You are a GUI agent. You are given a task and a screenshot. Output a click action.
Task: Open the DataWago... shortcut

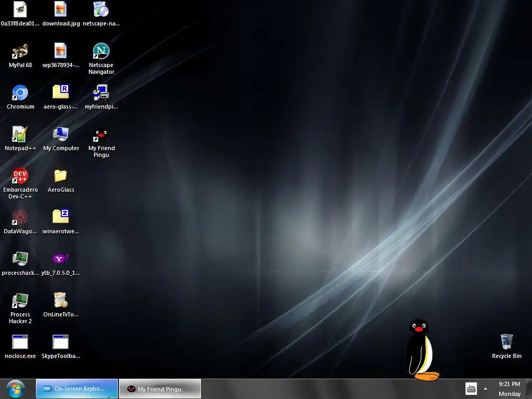pos(20,218)
